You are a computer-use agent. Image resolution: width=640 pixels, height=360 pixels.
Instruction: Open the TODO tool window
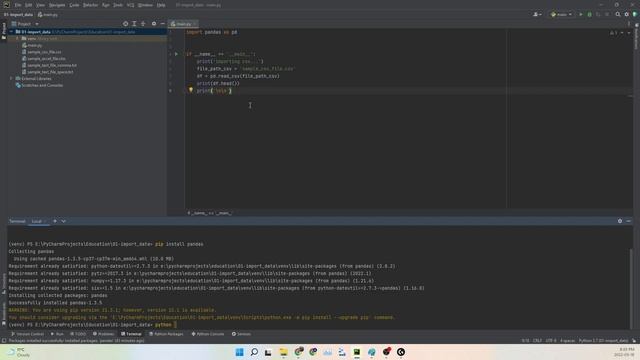click(x=78, y=334)
